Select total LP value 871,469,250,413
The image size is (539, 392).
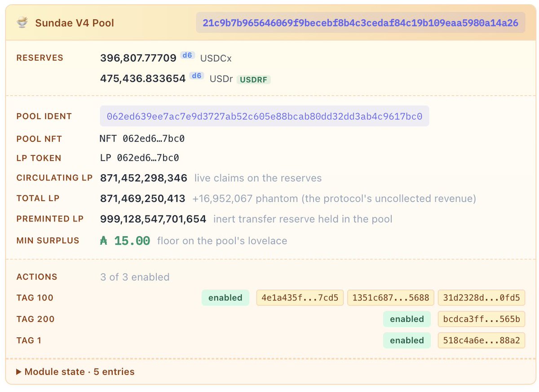pos(143,198)
